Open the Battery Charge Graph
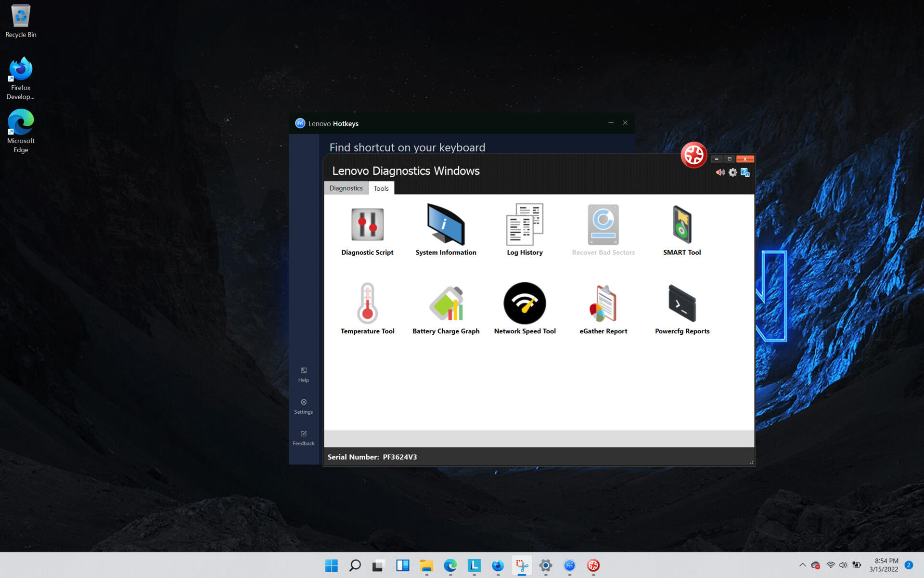The height and width of the screenshot is (578, 924). (446, 309)
